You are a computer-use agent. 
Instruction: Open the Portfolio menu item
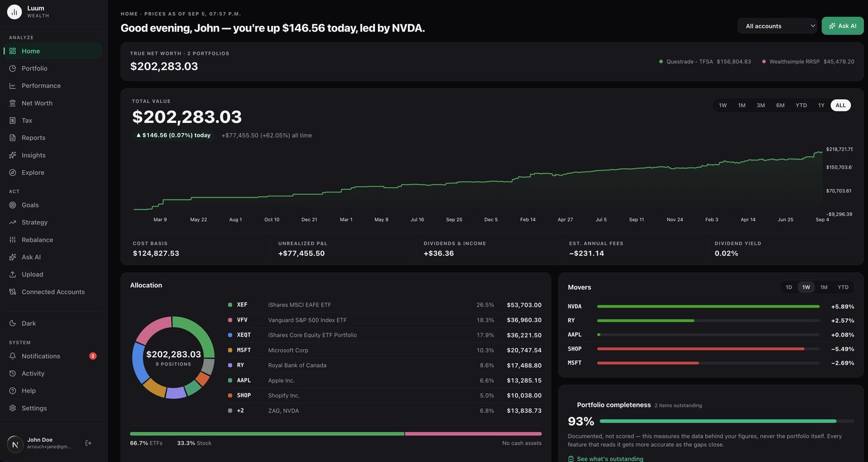point(53,69)
